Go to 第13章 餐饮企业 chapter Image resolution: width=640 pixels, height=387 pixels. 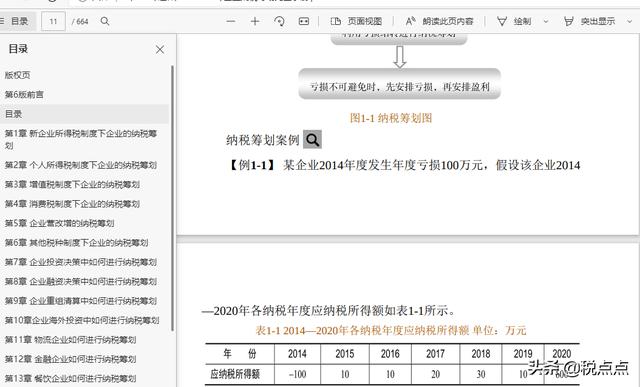click(x=70, y=378)
